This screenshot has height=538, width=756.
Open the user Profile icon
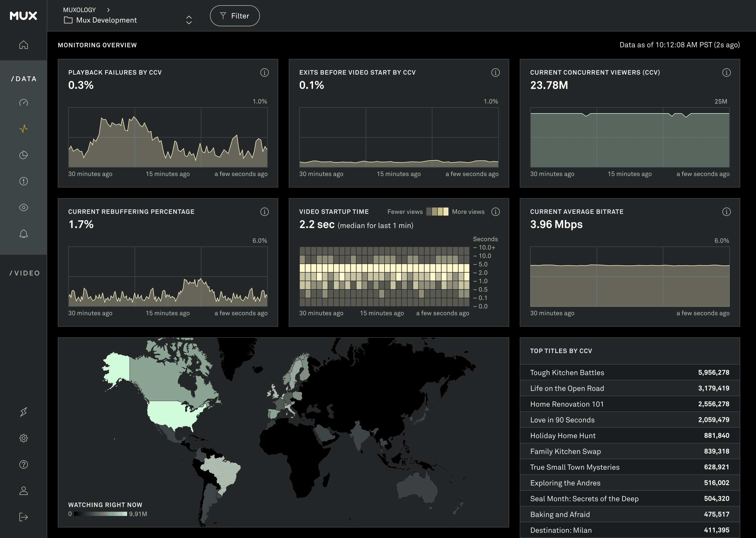[23, 491]
